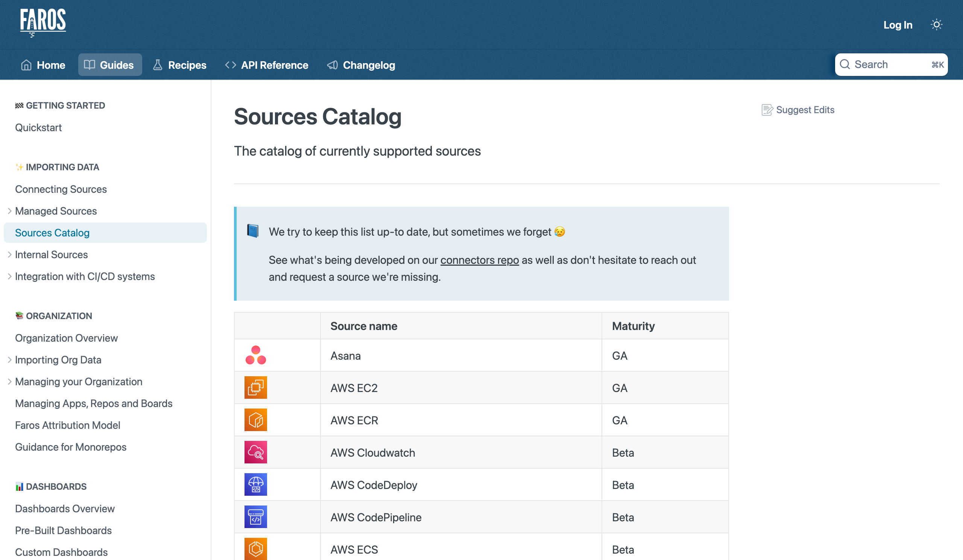The width and height of the screenshot is (963, 560).
Task: Expand Managed Sources chevron
Action: (x=9, y=211)
